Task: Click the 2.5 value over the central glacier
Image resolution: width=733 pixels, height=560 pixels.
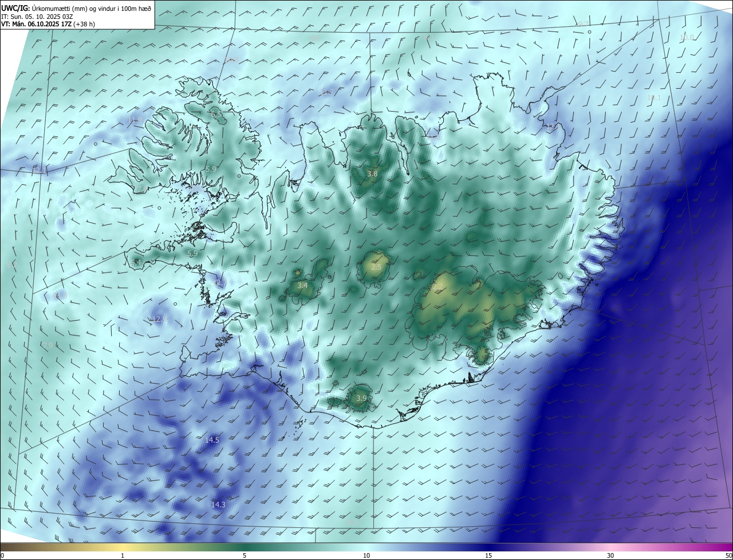Action: [376, 267]
